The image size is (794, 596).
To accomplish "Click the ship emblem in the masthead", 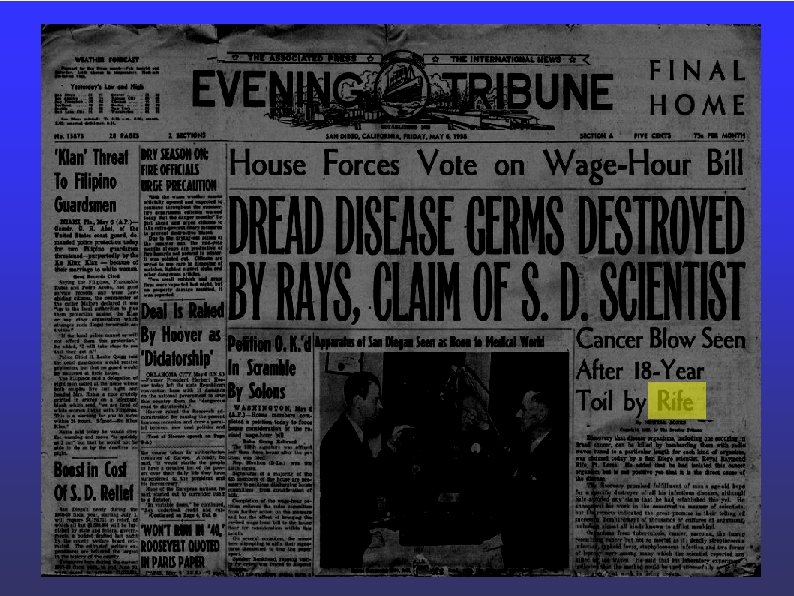I will (x=404, y=87).
